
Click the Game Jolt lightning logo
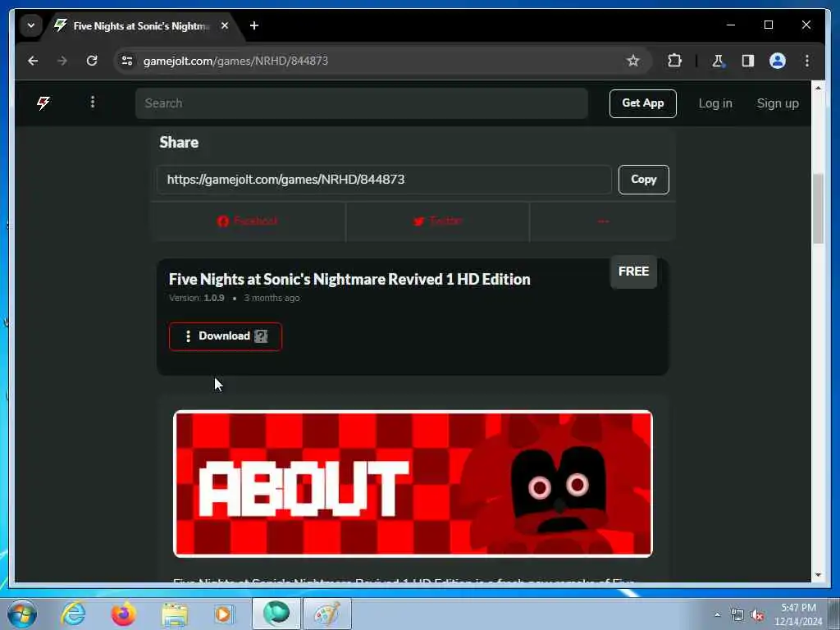[x=43, y=103]
